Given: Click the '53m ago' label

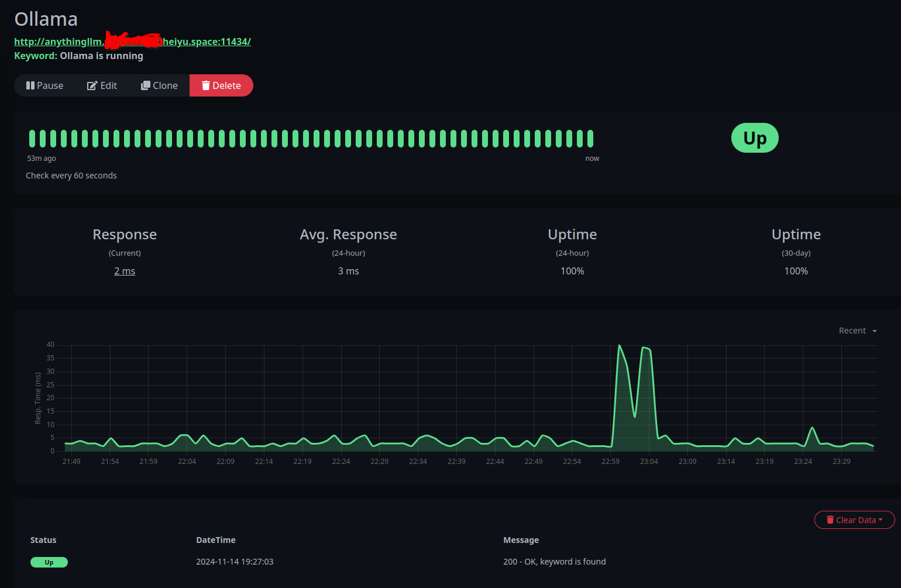Looking at the screenshot, I should click(x=42, y=159).
